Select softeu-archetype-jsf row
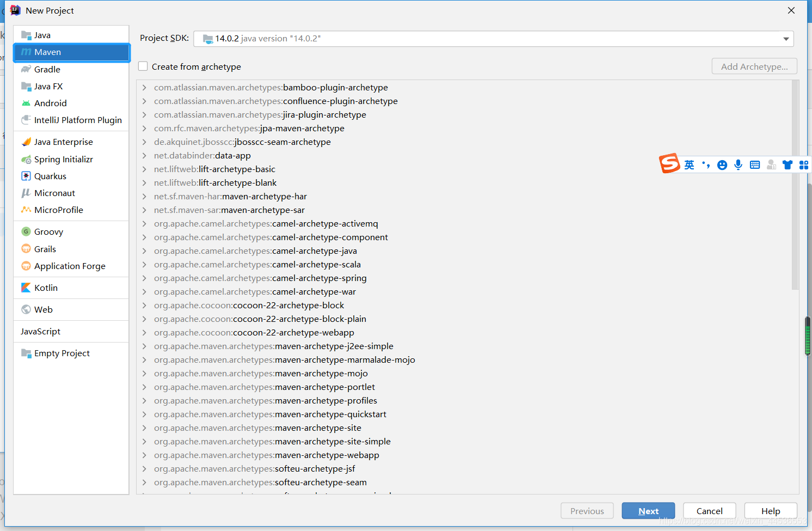 coord(464,468)
